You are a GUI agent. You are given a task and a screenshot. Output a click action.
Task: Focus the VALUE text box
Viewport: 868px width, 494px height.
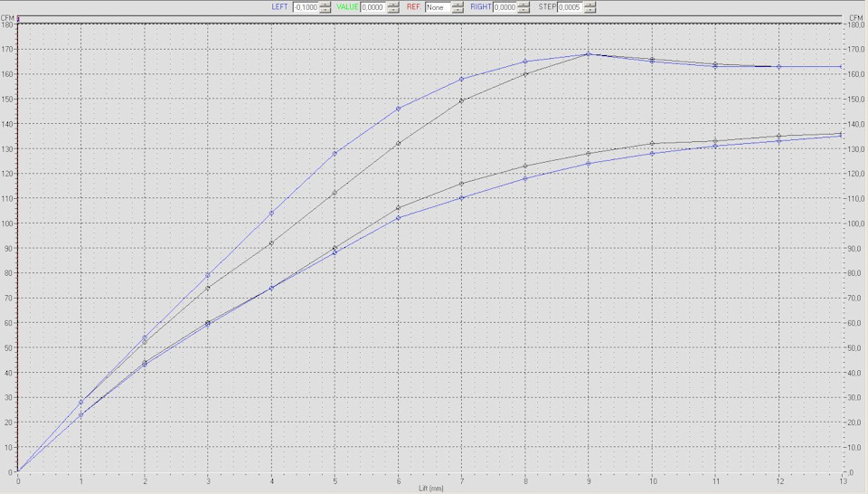[x=373, y=7]
